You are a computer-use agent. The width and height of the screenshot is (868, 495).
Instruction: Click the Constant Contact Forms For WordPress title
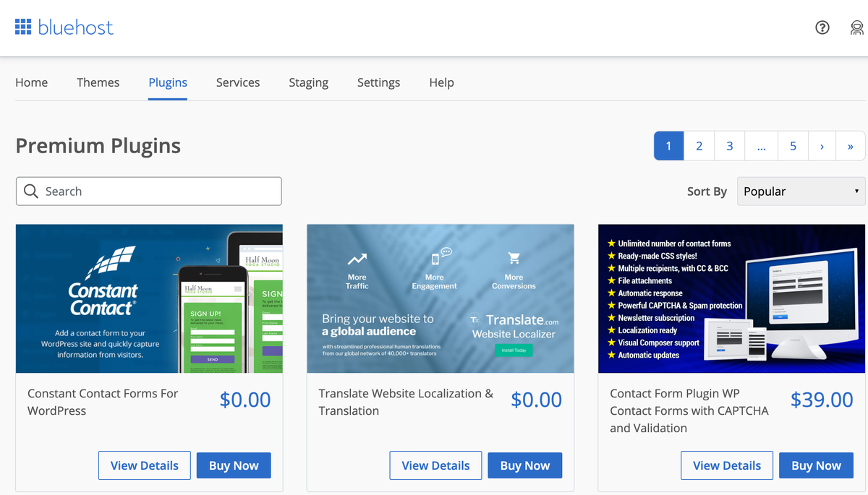(x=103, y=402)
